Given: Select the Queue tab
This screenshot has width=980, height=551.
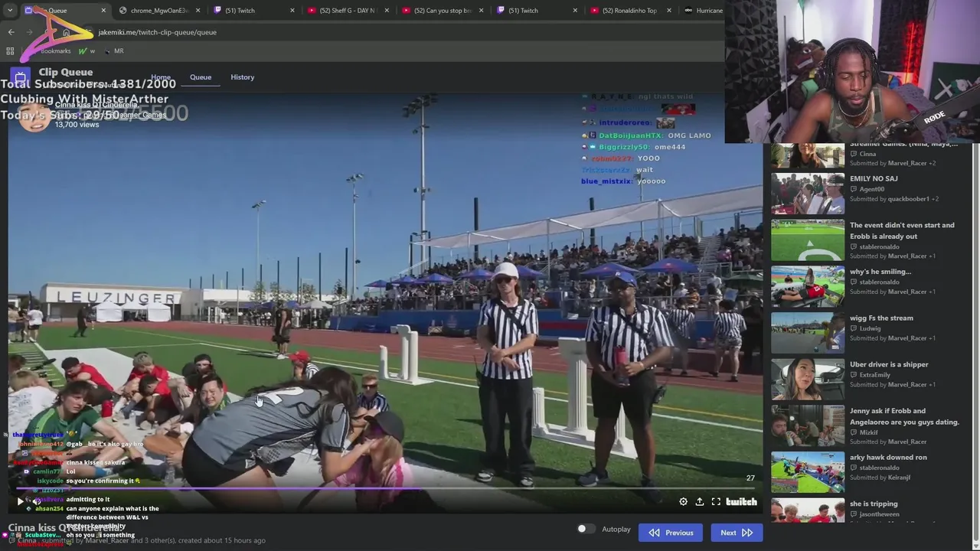Looking at the screenshot, I should [x=201, y=77].
